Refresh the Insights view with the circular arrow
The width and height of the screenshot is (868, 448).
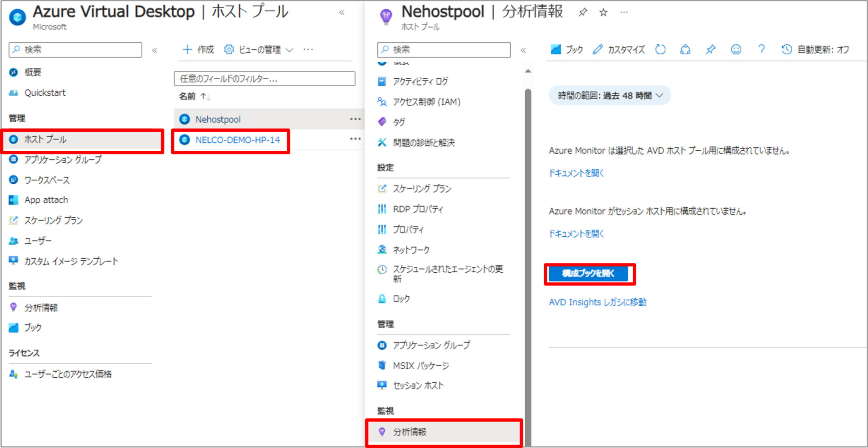click(x=660, y=50)
